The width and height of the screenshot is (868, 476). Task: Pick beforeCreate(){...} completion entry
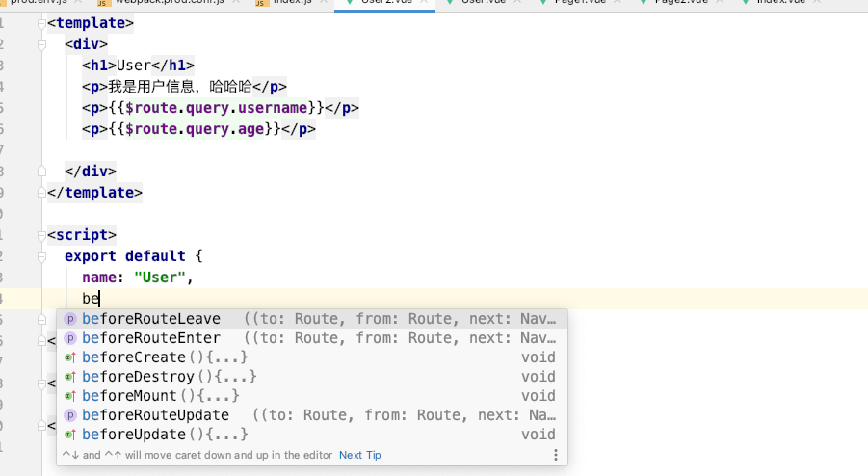pos(312,357)
